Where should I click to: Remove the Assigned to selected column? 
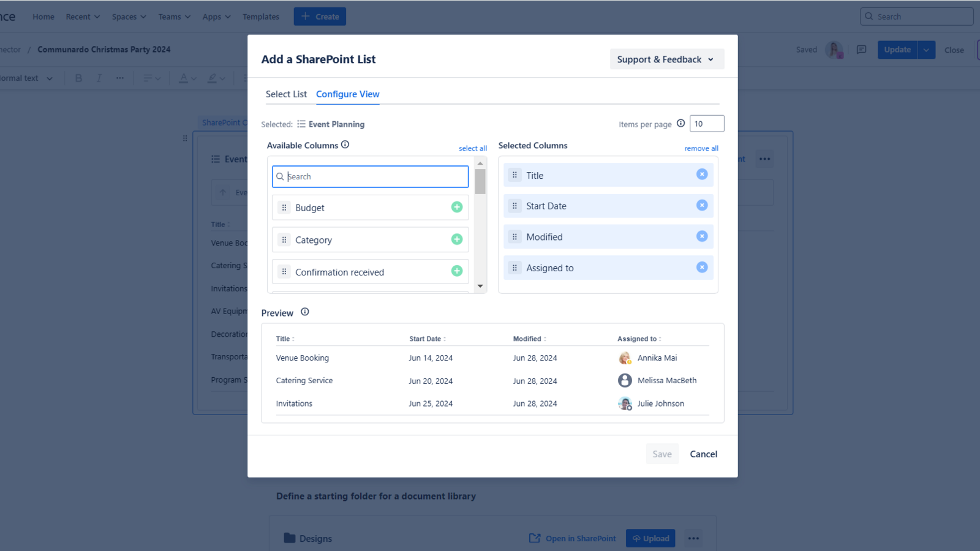702,268
